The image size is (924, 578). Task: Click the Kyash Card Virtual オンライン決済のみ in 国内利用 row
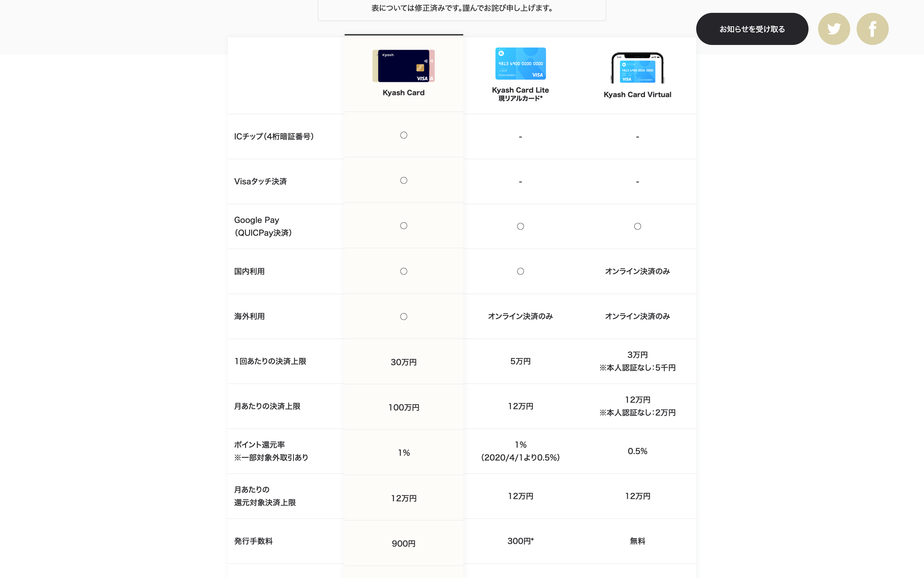tap(637, 271)
